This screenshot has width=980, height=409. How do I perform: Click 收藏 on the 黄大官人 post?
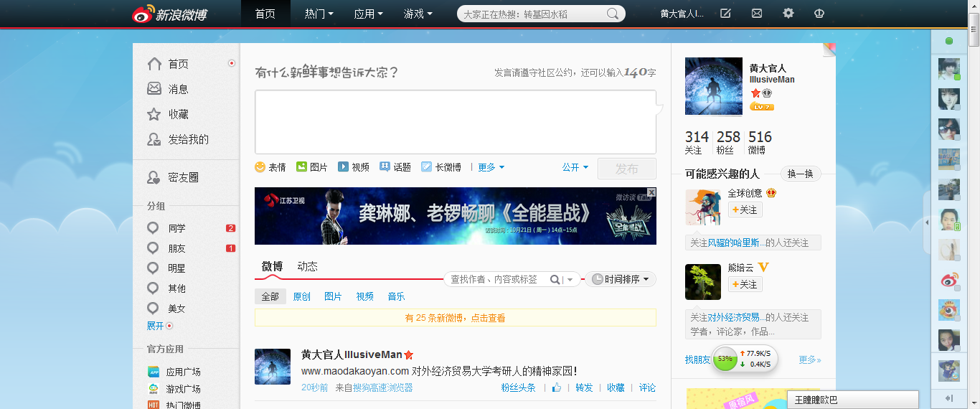(x=616, y=387)
